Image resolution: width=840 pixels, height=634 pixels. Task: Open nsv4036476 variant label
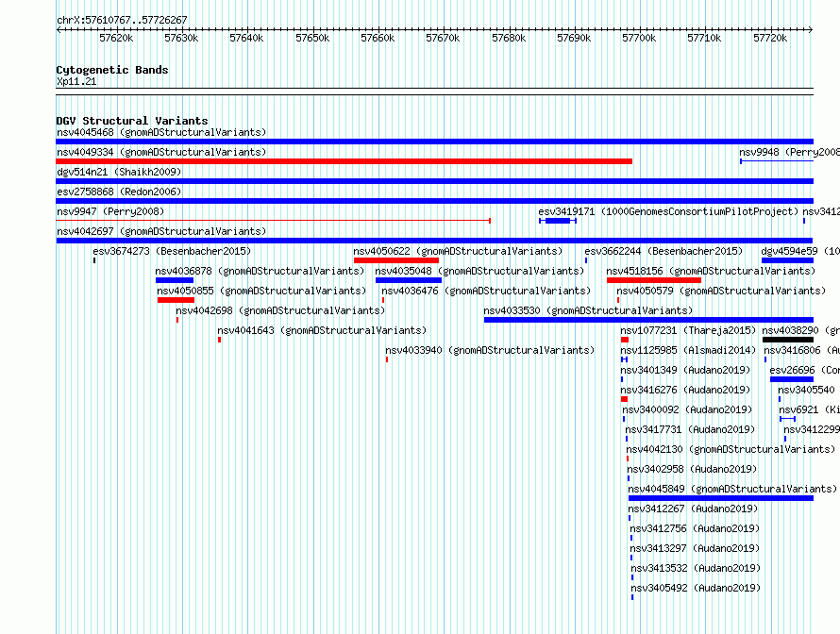(486, 291)
